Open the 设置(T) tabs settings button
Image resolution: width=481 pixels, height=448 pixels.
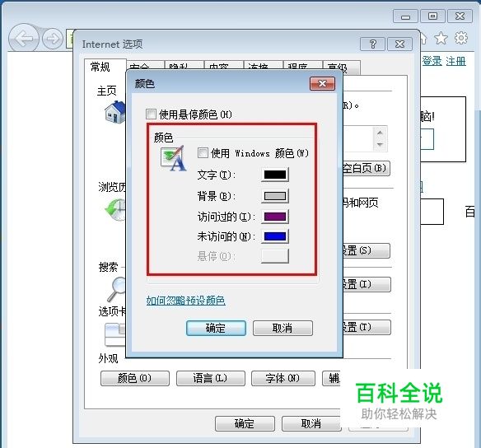[367, 327]
